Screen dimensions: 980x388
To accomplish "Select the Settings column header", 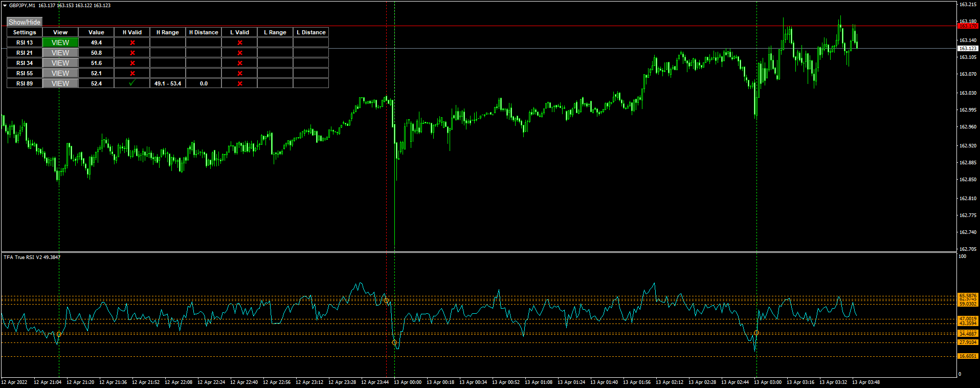I will pos(25,32).
